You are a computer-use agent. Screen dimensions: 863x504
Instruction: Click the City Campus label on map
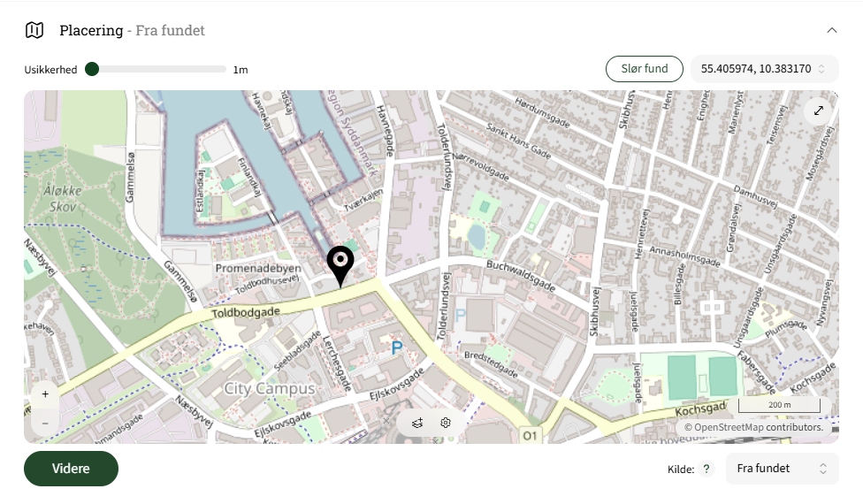coord(270,388)
